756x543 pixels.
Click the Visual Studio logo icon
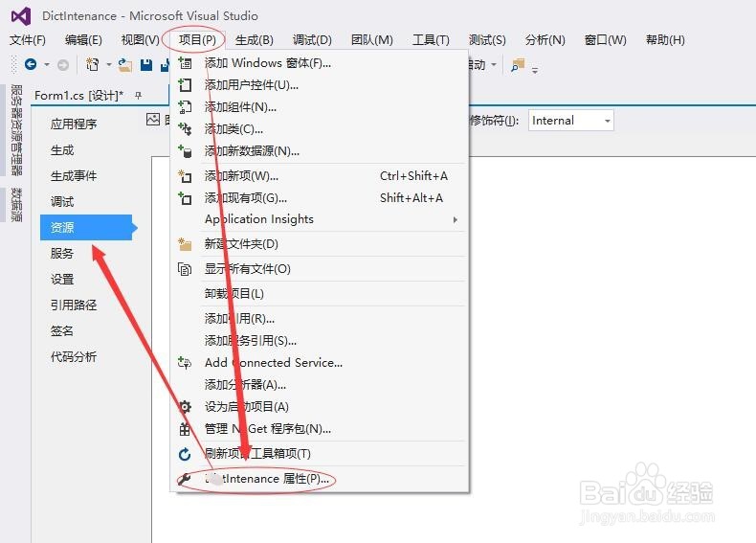click(x=21, y=16)
